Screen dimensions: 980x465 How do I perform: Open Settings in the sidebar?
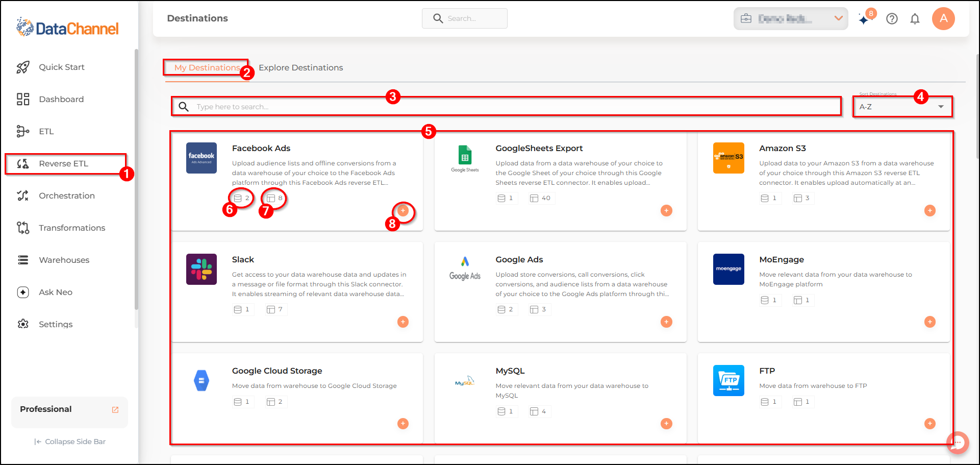(x=55, y=324)
